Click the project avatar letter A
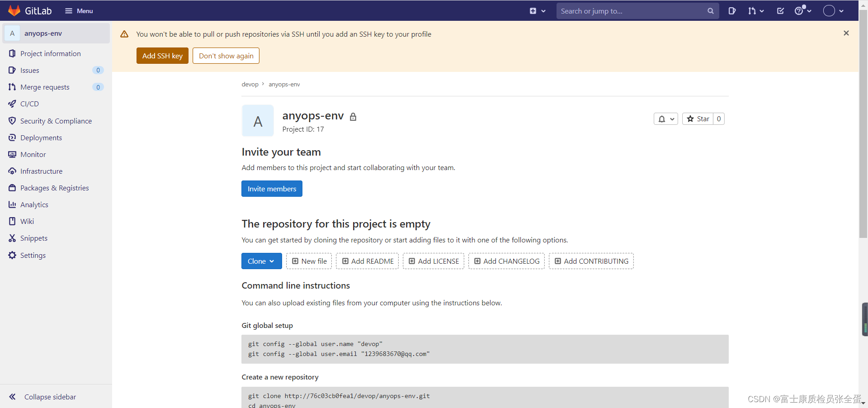The image size is (868, 408). pyautogui.click(x=258, y=121)
